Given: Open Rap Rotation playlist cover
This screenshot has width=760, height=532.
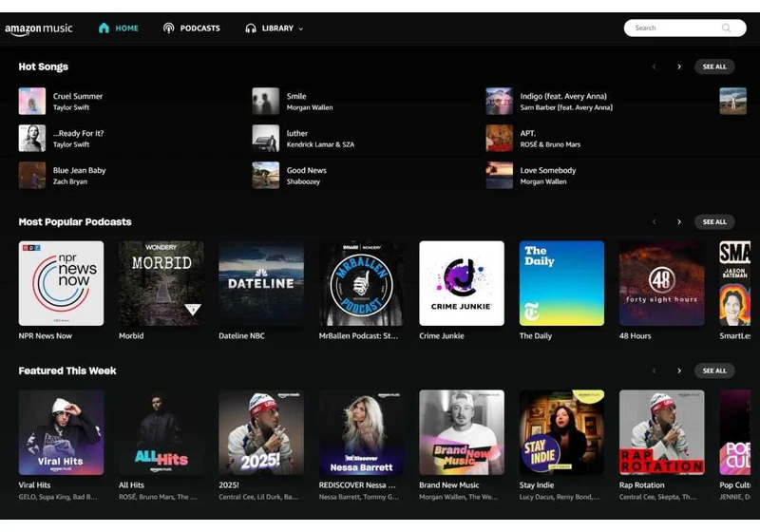Looking at the screenshot, I should [661, 432].
